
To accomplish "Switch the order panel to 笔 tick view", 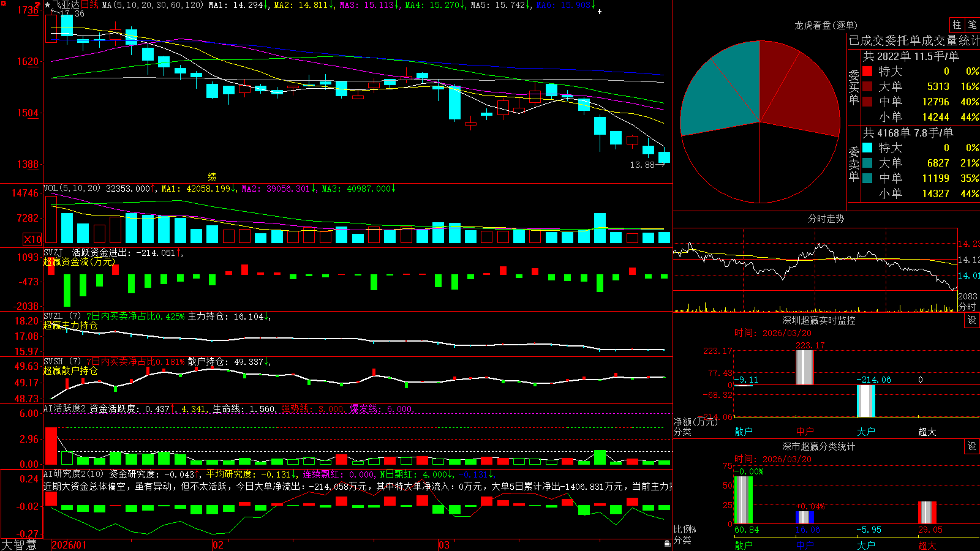I will pyautogui.click(x=973, y=24).
